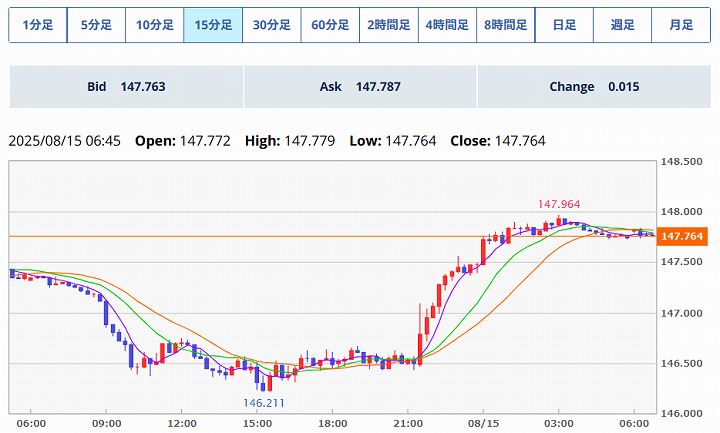Image resolution: width=720 pixels, height=433 pixels.
Task: Click the 21:00 time axis label
Action: [408, 424]
